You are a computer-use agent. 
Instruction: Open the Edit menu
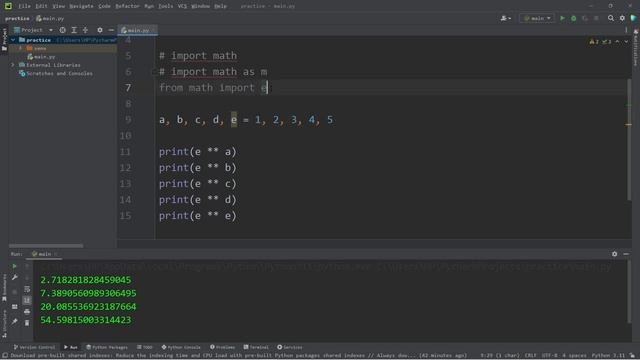tap(41, 6)
